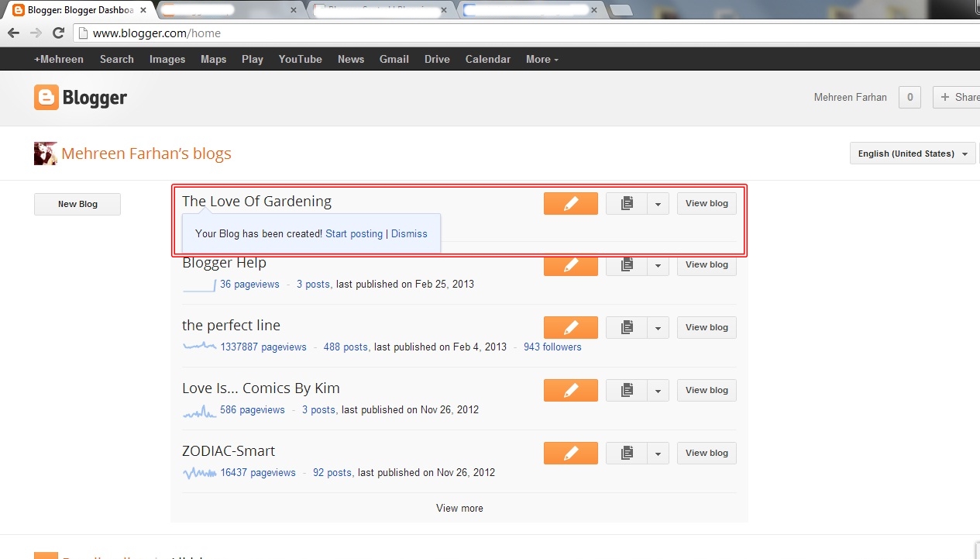Image resolution: width=980 pixels, height=559 pixels.
Task: Click 1337887 pageviews link
Action: pos(263,347)
